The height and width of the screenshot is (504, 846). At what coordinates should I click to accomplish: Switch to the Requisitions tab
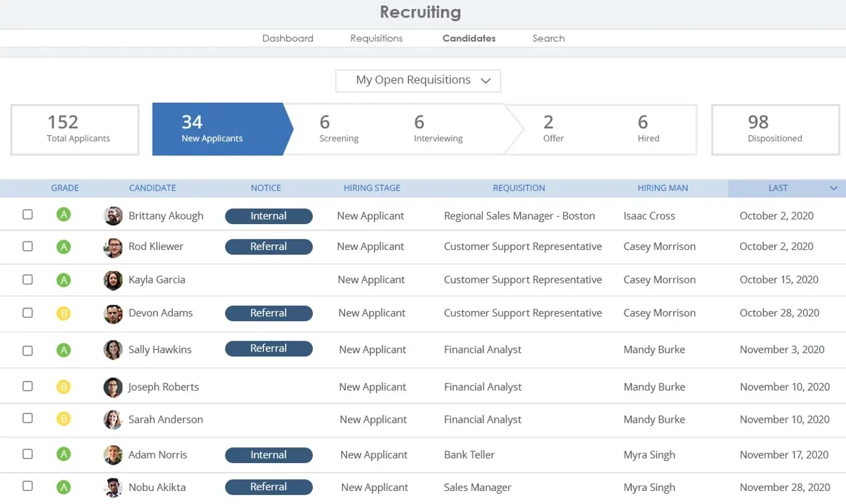click(376, 38)
